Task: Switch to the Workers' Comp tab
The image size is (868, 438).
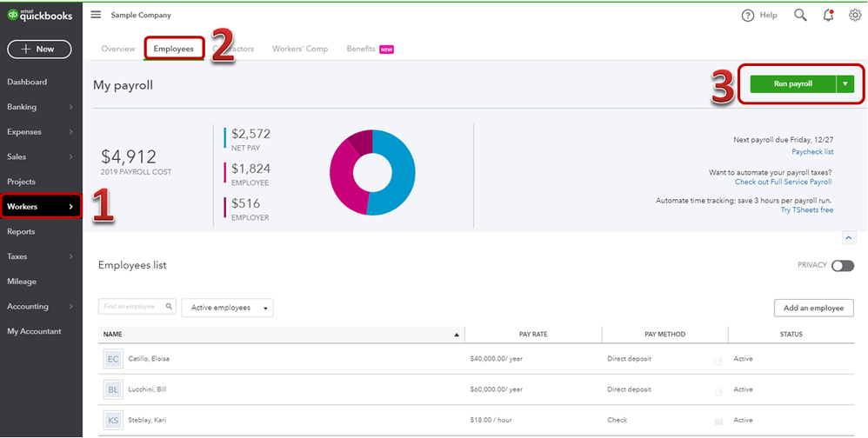Action: (300, 49)
